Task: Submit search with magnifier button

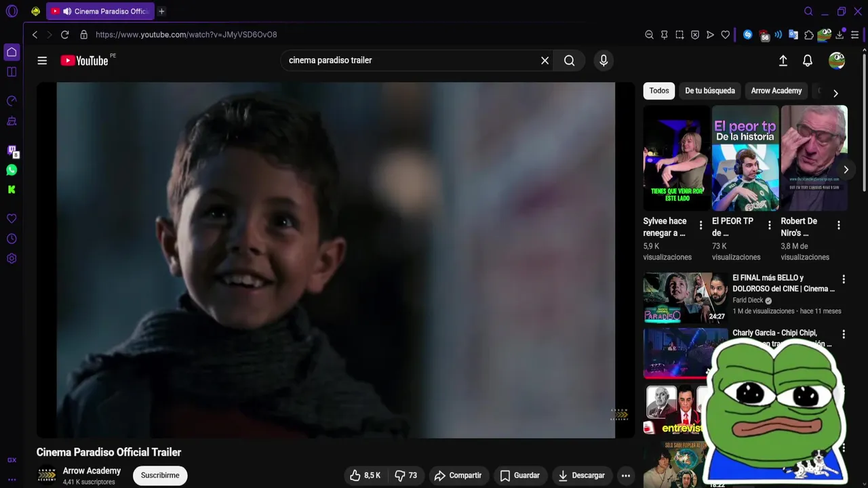Action: pos(570,60)
